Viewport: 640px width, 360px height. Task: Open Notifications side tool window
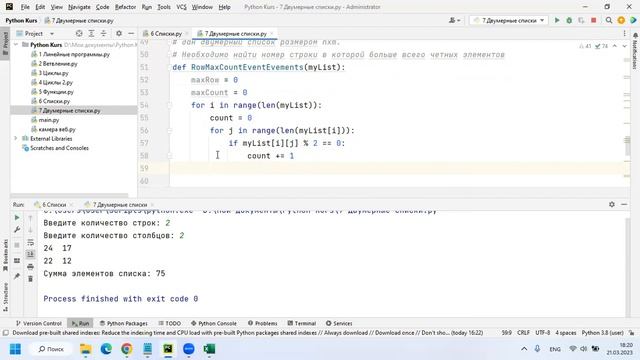tap(635, 51)
